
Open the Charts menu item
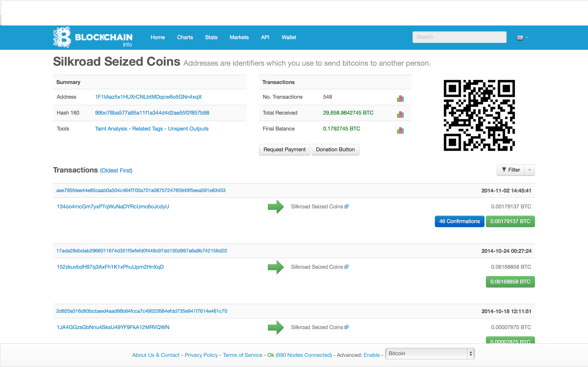185,37
